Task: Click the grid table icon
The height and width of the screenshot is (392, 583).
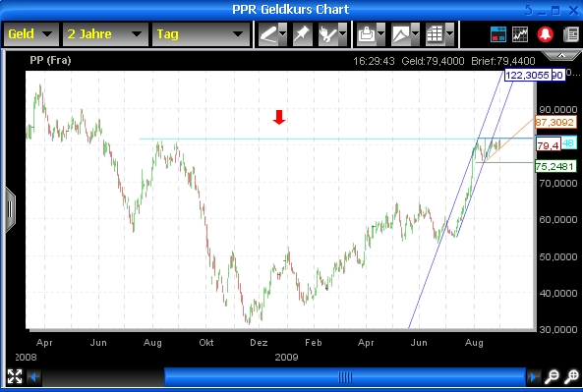Action: point(435,34)
